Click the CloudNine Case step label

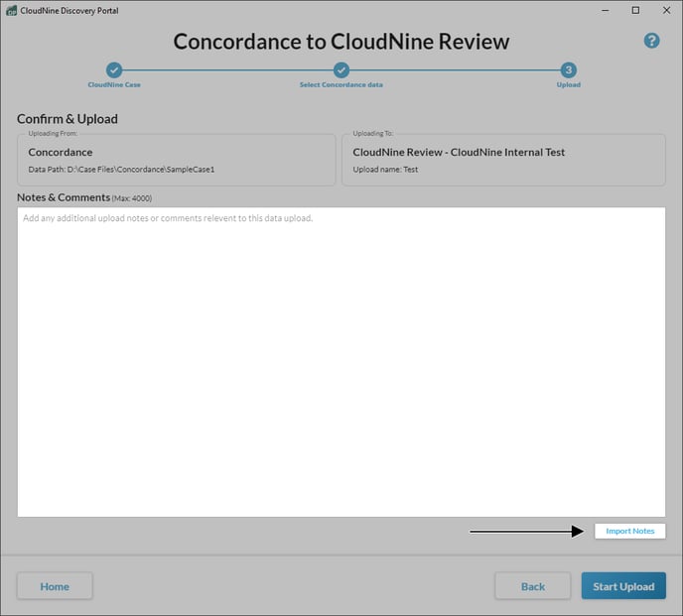[x=114, y=85]
